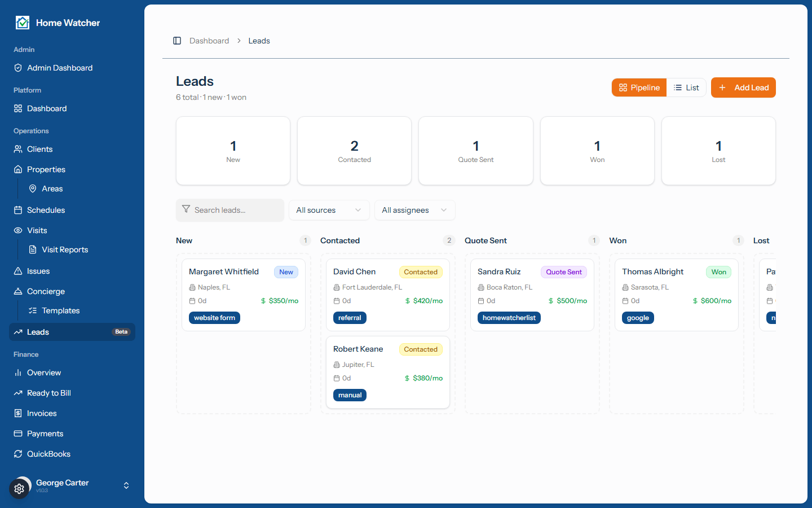Open Thomas Albright lead card
Screen dimensions: 812x508
(x=677, y=295)
